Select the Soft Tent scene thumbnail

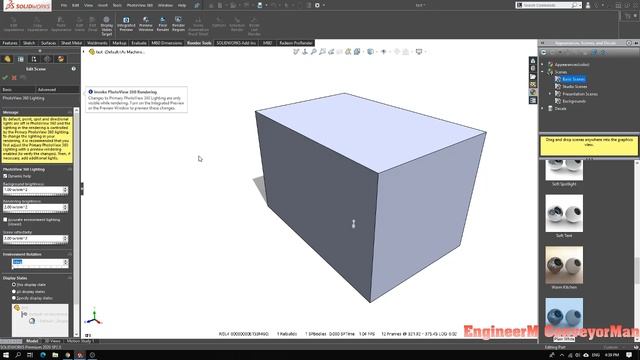tap(564, 213)
